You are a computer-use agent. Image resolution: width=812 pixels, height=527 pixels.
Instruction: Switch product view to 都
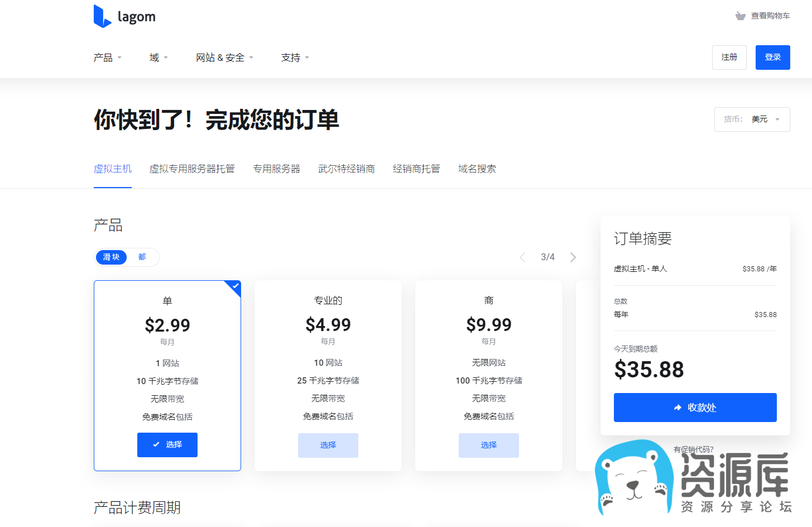coord(142,257)
